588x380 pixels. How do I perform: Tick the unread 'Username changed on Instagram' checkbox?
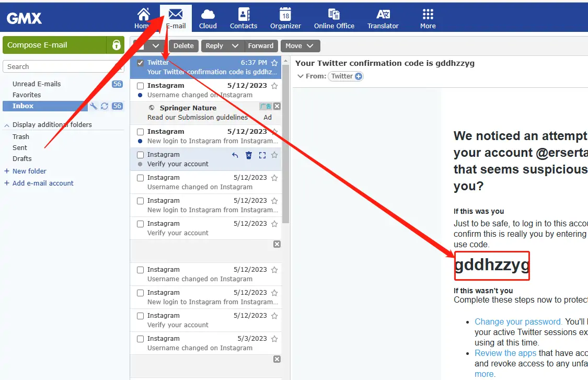coord(140,86)
